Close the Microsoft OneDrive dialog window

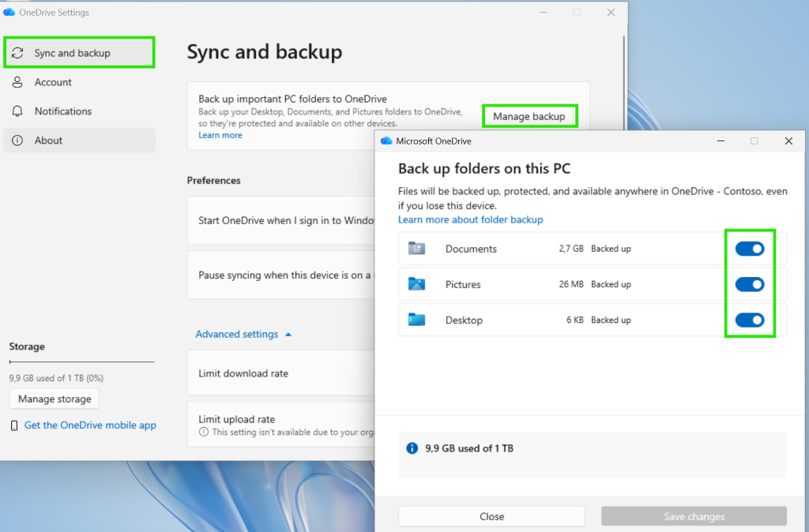pos(788,140)
